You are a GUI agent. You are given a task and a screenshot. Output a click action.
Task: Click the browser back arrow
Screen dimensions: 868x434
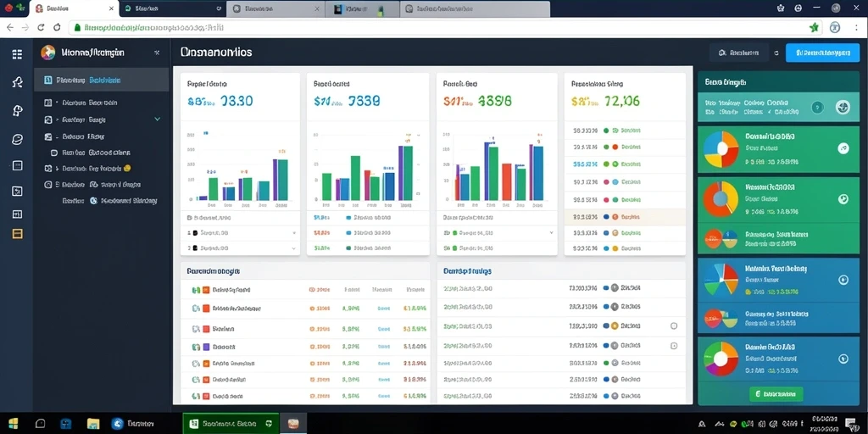(10, 26)
